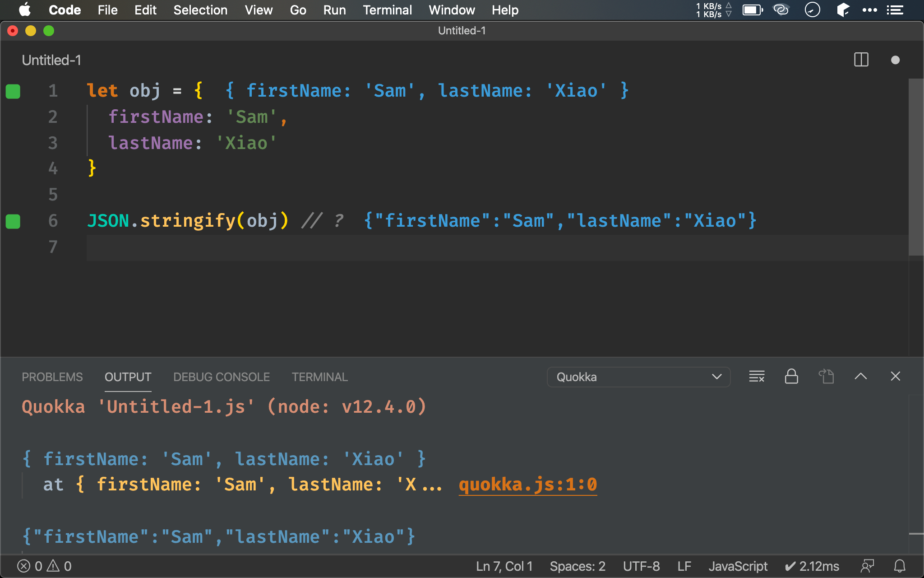Click the battery icon in menu bar
Screen dimensions: 924x578
pyautogui.click(x=753, y=10)
